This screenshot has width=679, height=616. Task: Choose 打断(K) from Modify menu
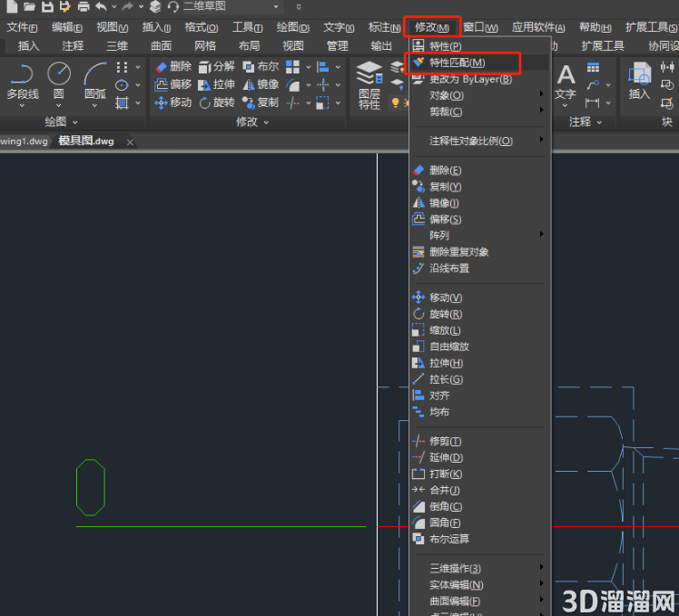(479, 474)
